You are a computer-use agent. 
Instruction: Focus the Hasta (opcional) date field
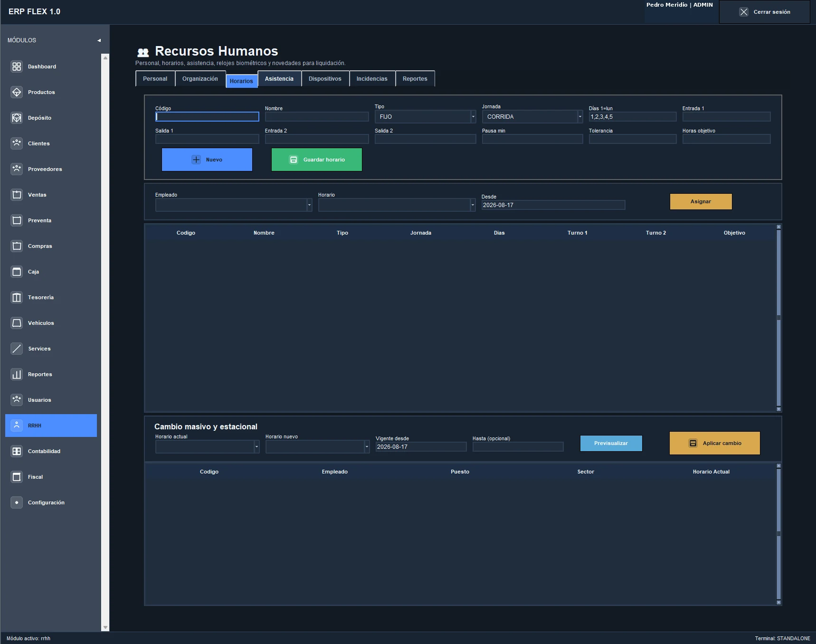518,447
